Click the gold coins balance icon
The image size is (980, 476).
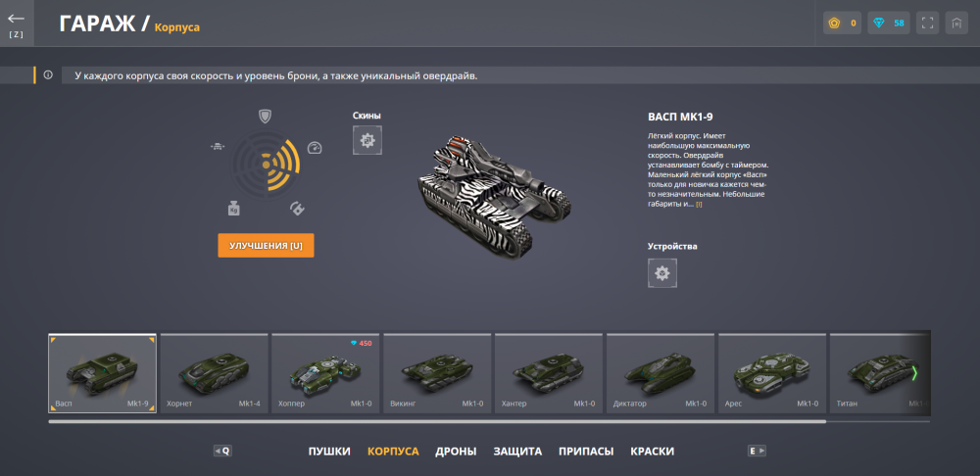[834, 24]
